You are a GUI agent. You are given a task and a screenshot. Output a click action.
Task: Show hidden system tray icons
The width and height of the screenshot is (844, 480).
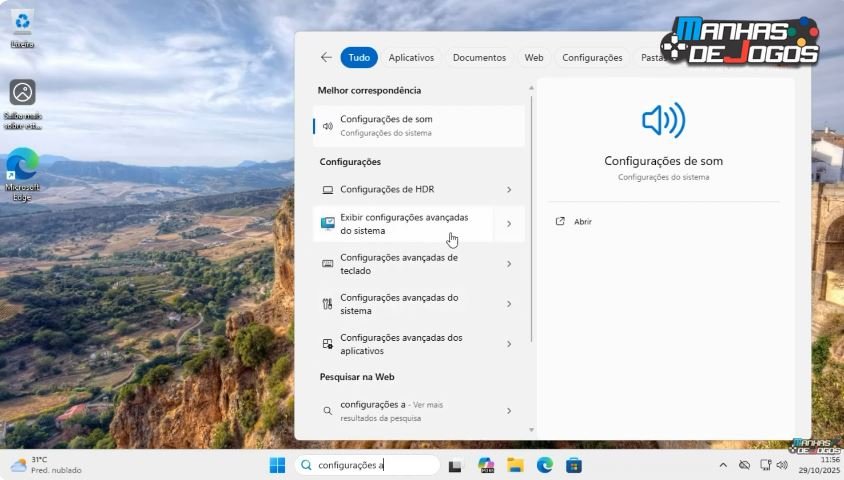[x=723, y=465]
